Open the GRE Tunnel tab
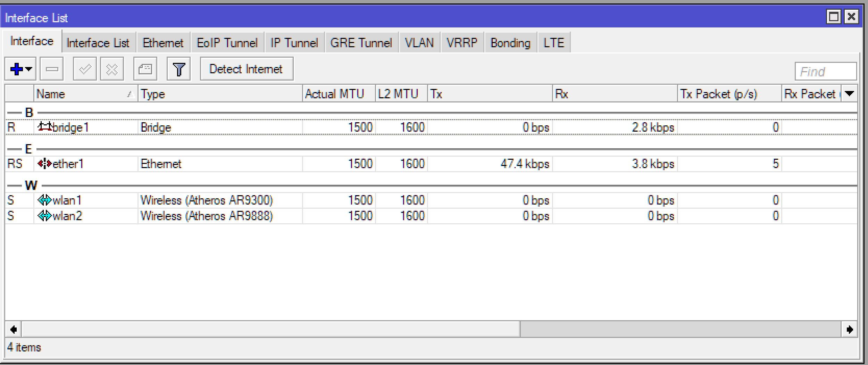 coord(361,43)
